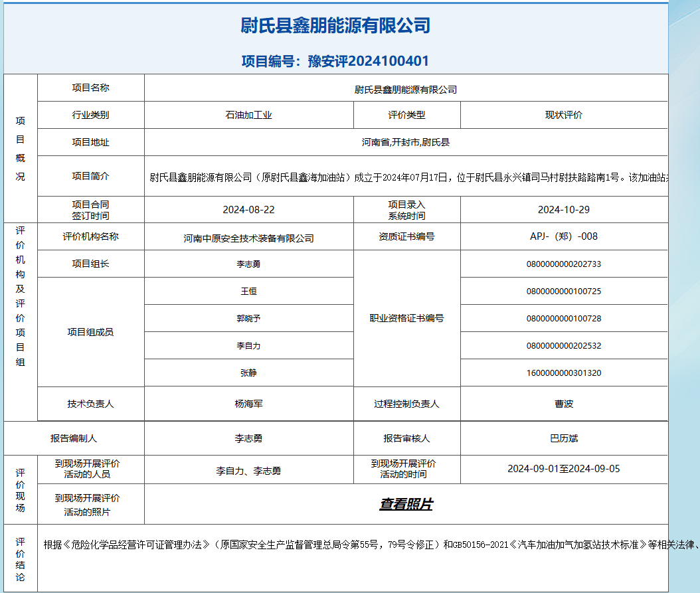Click the 技术负责人 label

(90, 404)
